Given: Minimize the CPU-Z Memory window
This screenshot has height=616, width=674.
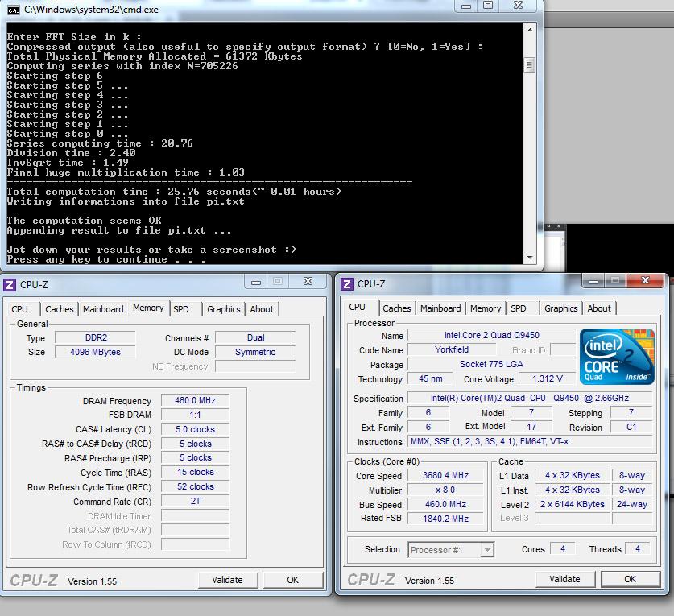Looking at the screenshot, I should coord(256,282).
